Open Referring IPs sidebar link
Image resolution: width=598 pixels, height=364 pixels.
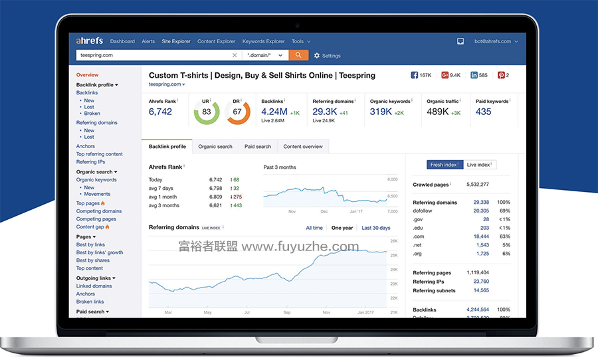pyautogui.click(x=90, y=162)
